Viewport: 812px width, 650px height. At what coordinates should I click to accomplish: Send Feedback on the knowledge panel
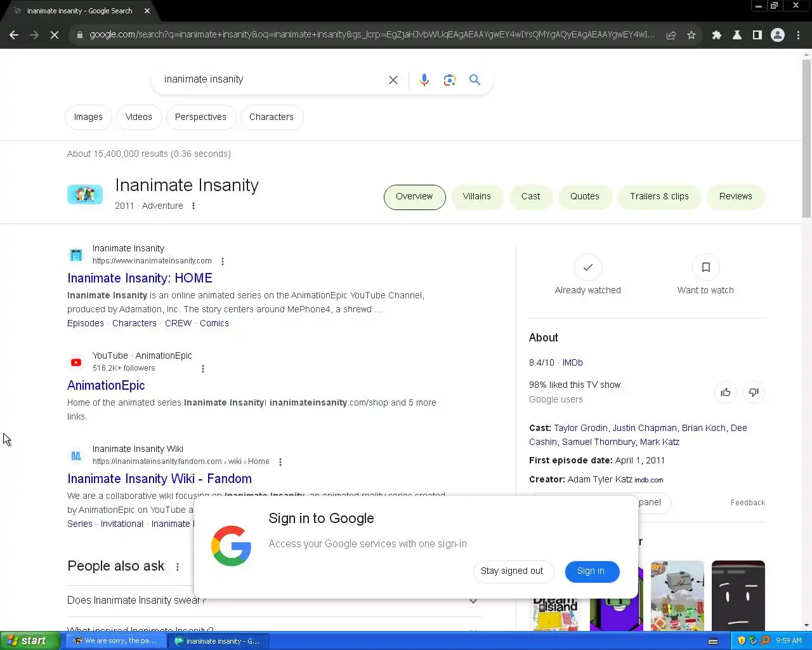tap(748, 503)
